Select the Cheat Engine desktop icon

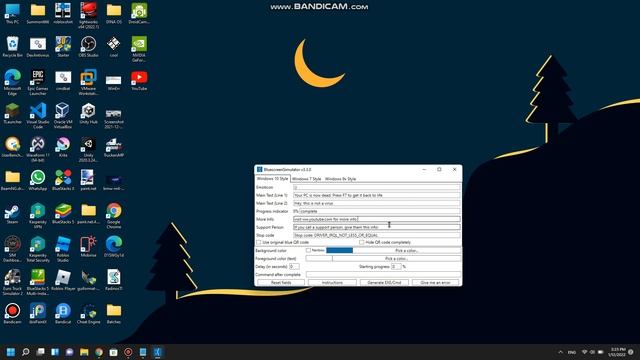click(x=89, y=314)
